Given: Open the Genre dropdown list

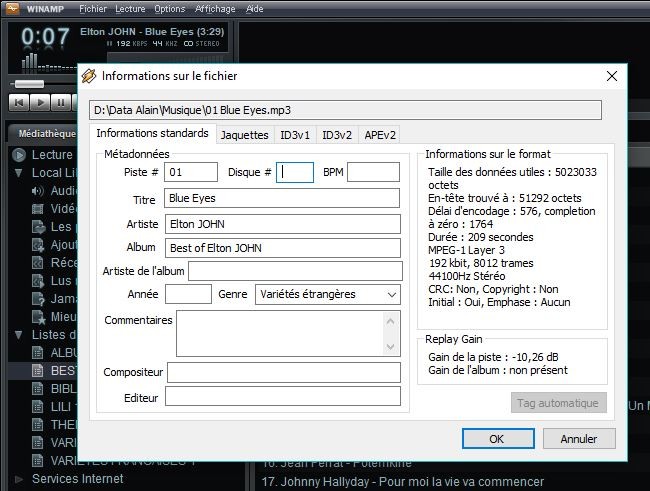Looking at the screenshot, I should coord(391,294).
